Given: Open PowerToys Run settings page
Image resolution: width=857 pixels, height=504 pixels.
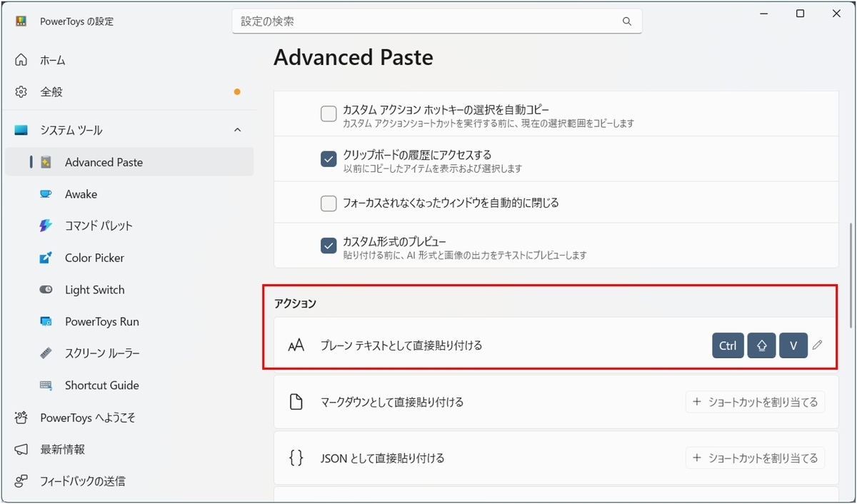Looking at the screenshot, I should point(129,321).
